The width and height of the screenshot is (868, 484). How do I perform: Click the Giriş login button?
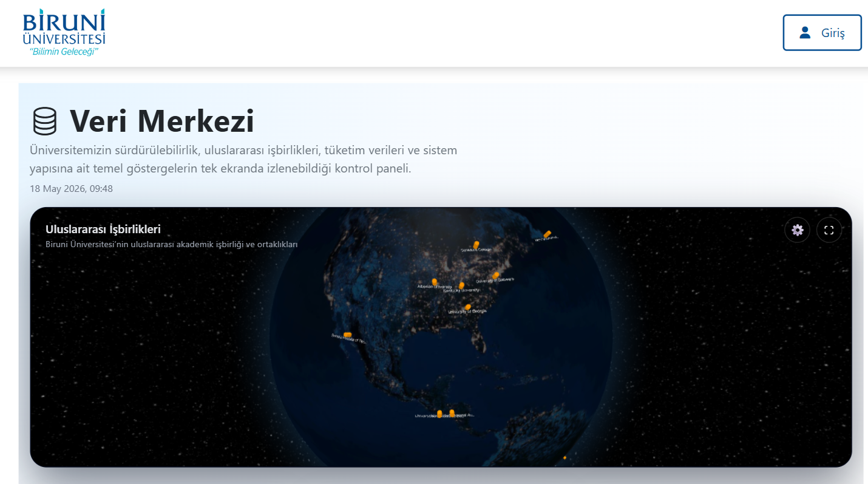822,33
